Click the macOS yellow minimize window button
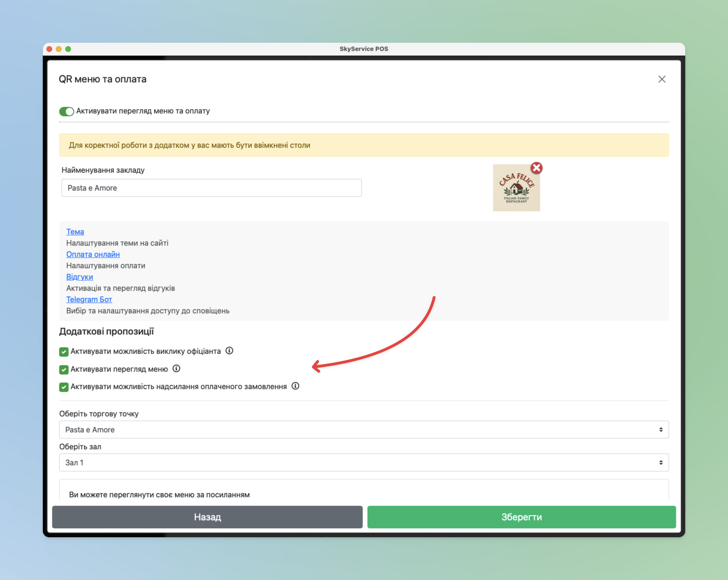Screen dimensions: 728x580 tap(59, 49)
